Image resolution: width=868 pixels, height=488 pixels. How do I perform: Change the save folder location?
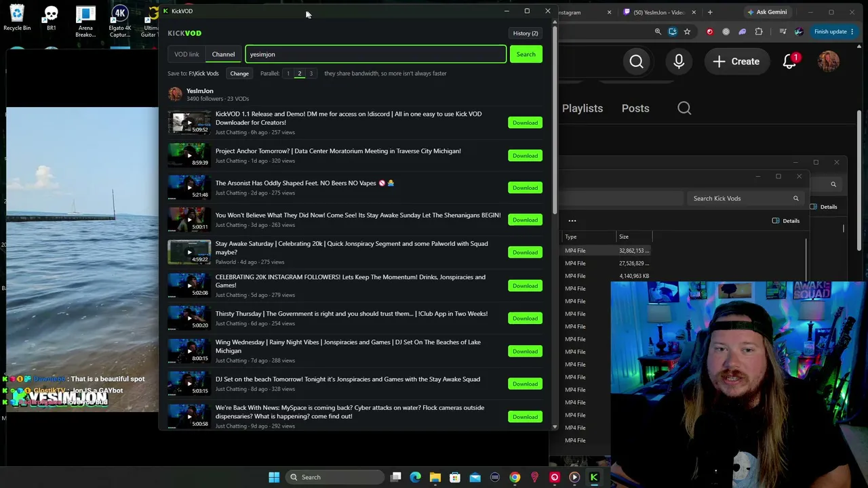(239, 73)
